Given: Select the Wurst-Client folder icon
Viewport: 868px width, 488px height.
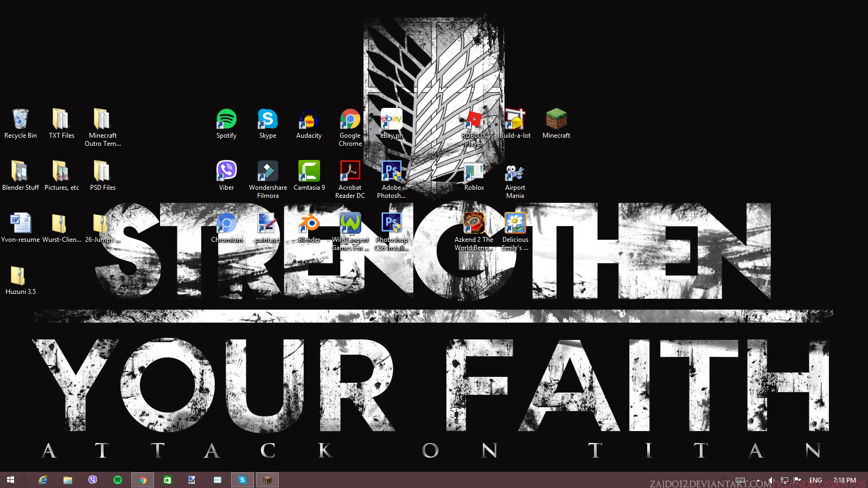Looking at the screenshot, I should click(x=61, y=228).
